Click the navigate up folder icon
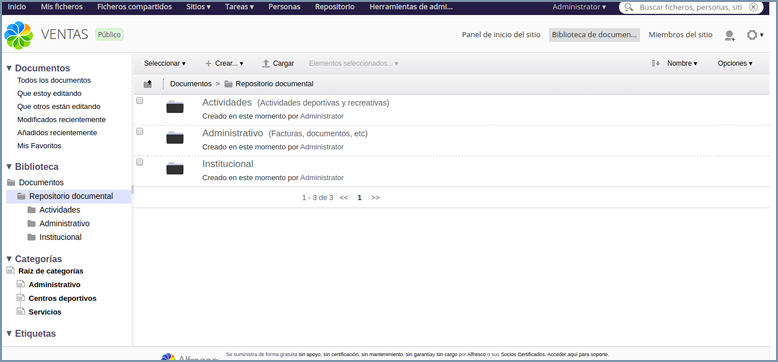Image resolution: width=778 pixels, height=362 pixels. coord(148,84)
